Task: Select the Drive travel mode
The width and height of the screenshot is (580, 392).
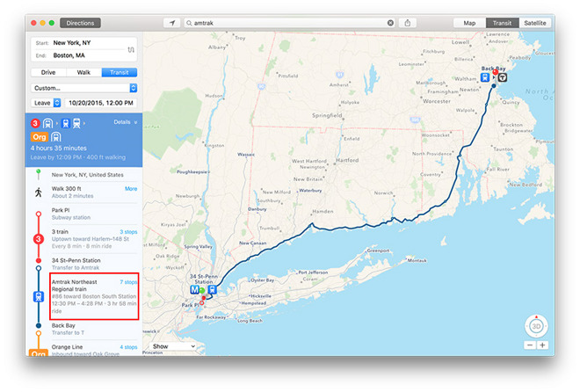Action: coord(48,73)
